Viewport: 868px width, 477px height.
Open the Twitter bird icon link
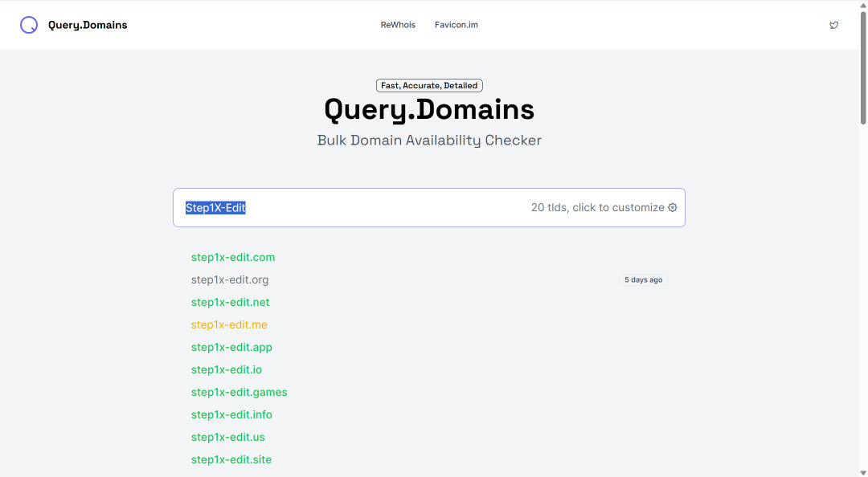coord(833,25)
